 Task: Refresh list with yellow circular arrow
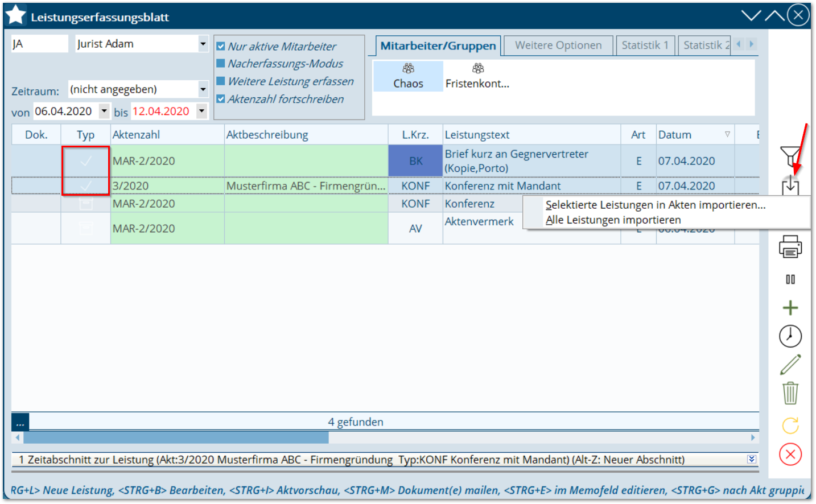[x=790, y=425]
